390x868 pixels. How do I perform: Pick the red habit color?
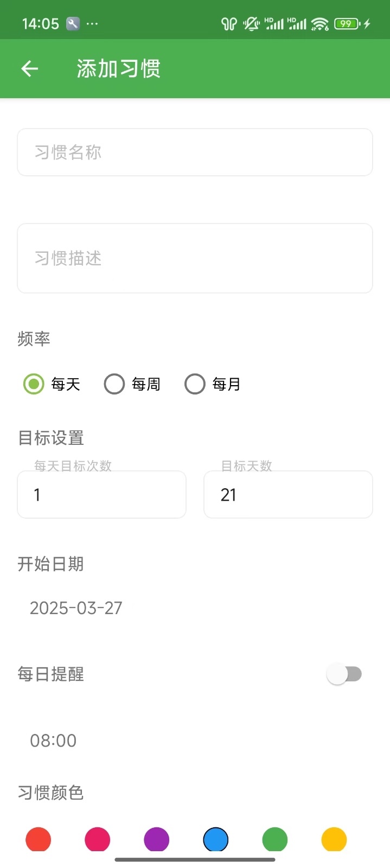pos(39,840)
